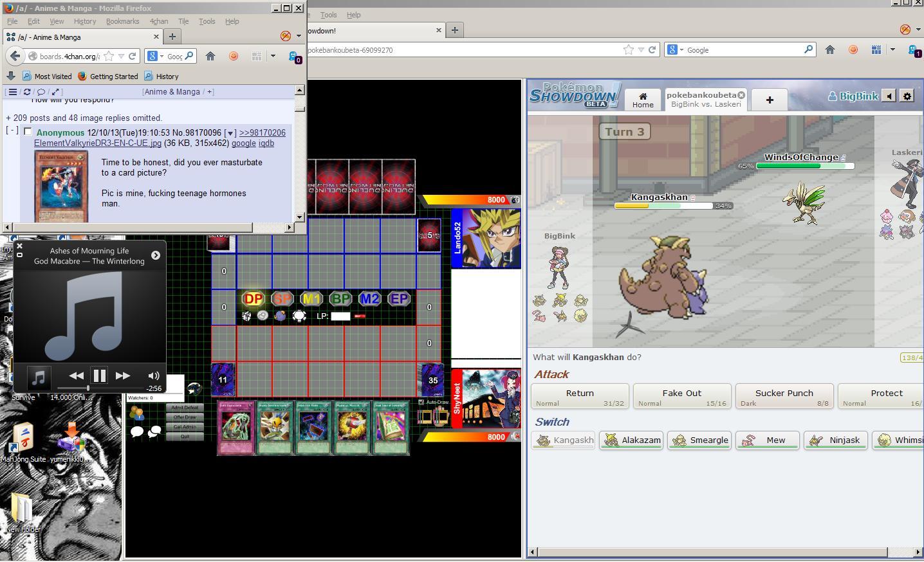Image resolution: width=924 pixels, height=562 pixels.
Task: Open the File menu
Action: [x=12, y=21]
